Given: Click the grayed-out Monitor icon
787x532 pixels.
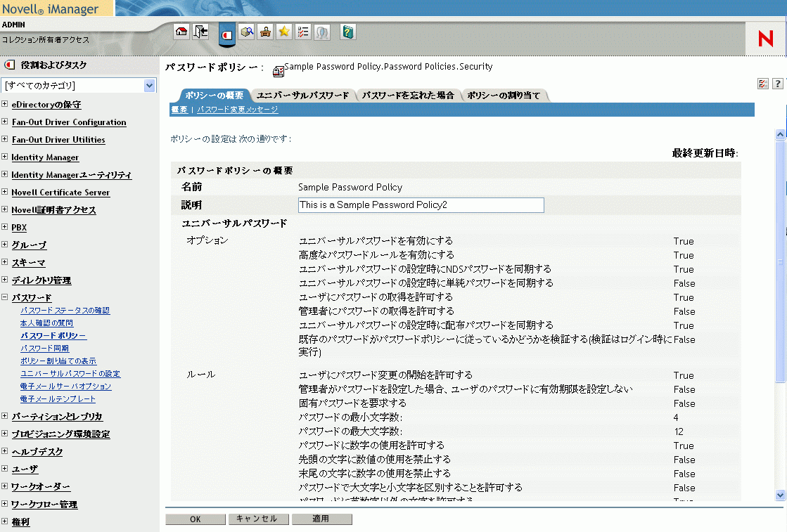Looking at the screenshot, I should (322, 32).
